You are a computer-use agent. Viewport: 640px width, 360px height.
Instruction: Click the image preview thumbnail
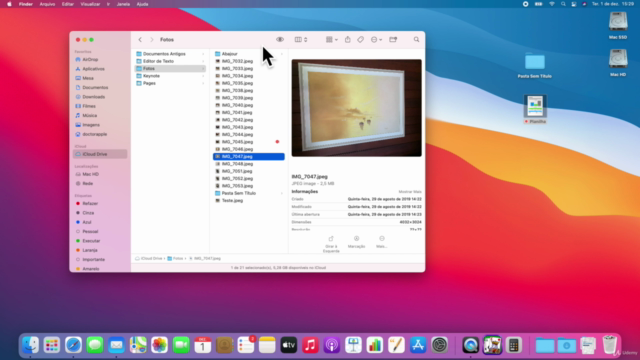[356, 108]
